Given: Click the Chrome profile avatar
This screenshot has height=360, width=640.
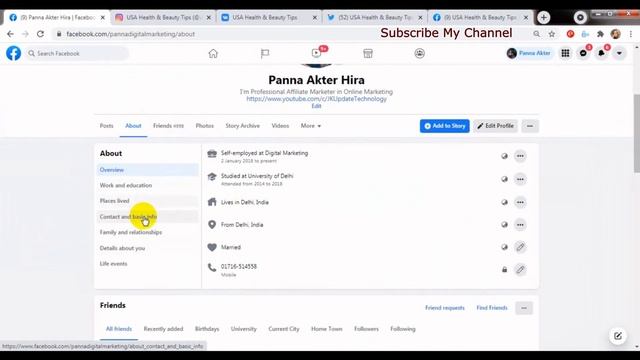Looking at the screenshot, I should 616,34.
